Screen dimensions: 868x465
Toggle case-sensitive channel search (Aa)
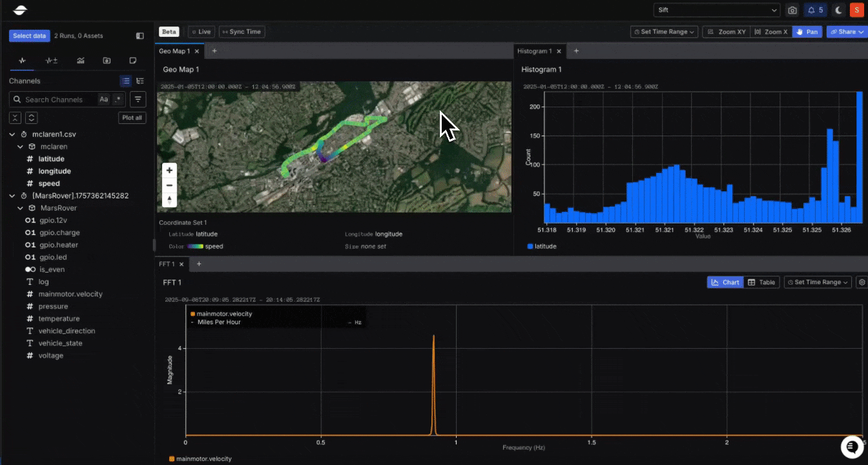(x=103, y=99)
